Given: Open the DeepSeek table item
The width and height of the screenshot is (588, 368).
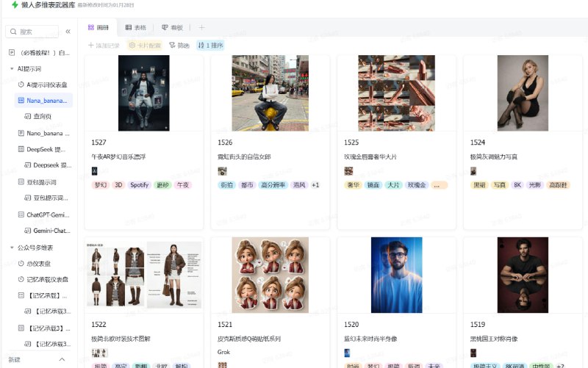Looking at the screenshot, I should point(42,149).
